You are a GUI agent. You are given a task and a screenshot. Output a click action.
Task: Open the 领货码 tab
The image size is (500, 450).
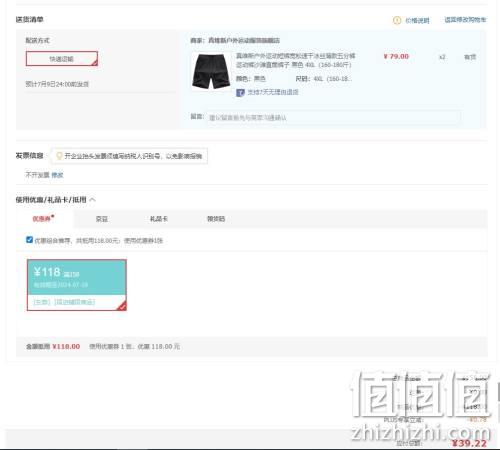[216, 219]
